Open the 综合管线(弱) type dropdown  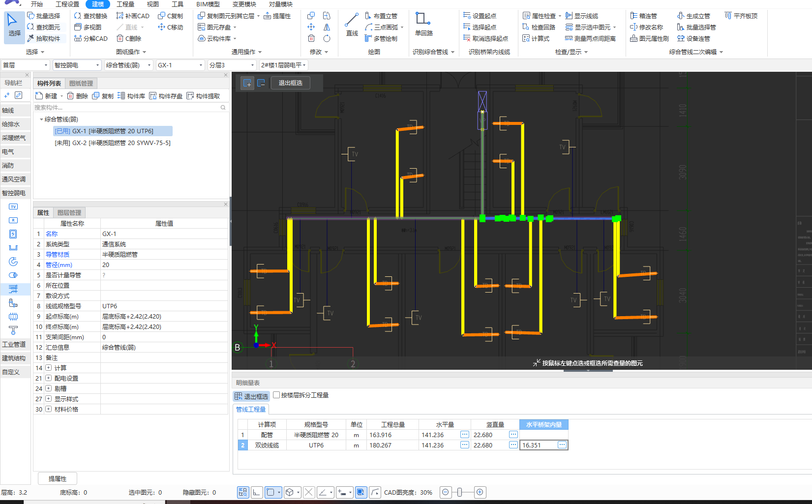point(128,65)
